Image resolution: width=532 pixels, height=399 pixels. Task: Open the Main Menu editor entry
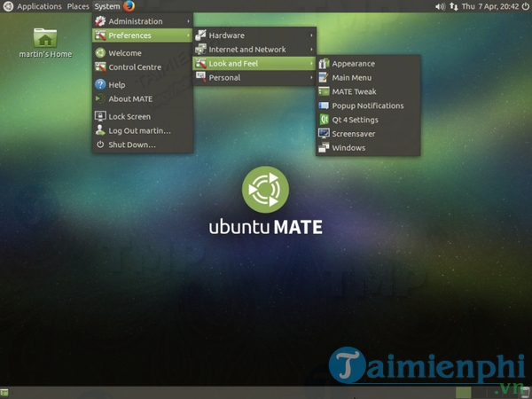pyautogui.click(x=368, y=78)
